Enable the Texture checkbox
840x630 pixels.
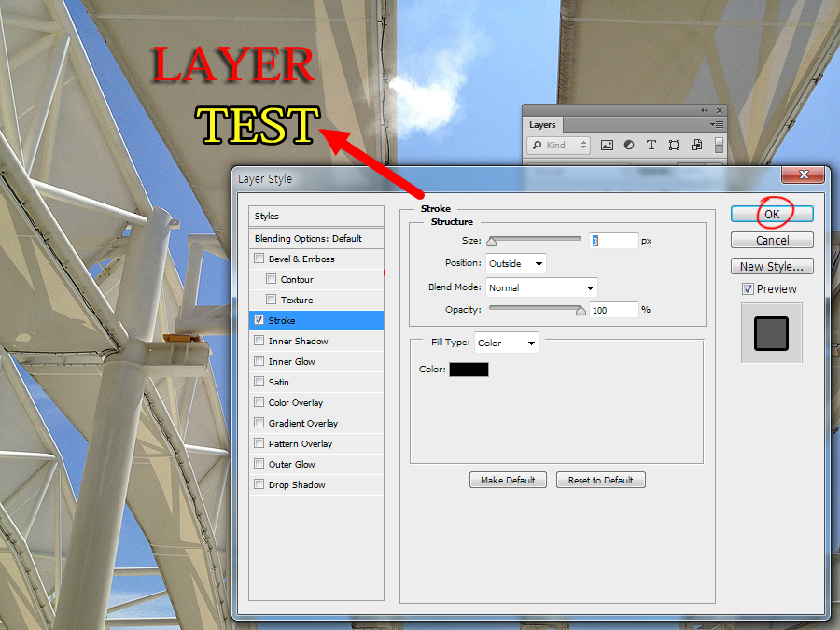(x=271, y=299)
